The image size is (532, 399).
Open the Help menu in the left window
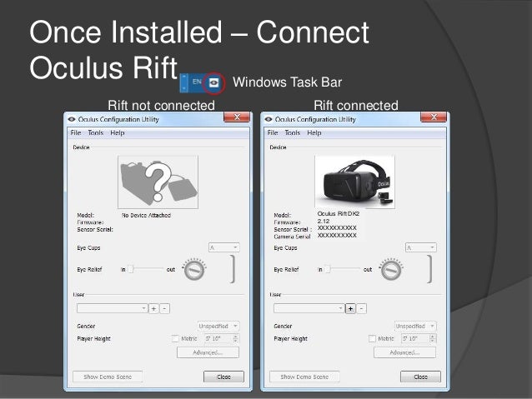coord(118,133)
